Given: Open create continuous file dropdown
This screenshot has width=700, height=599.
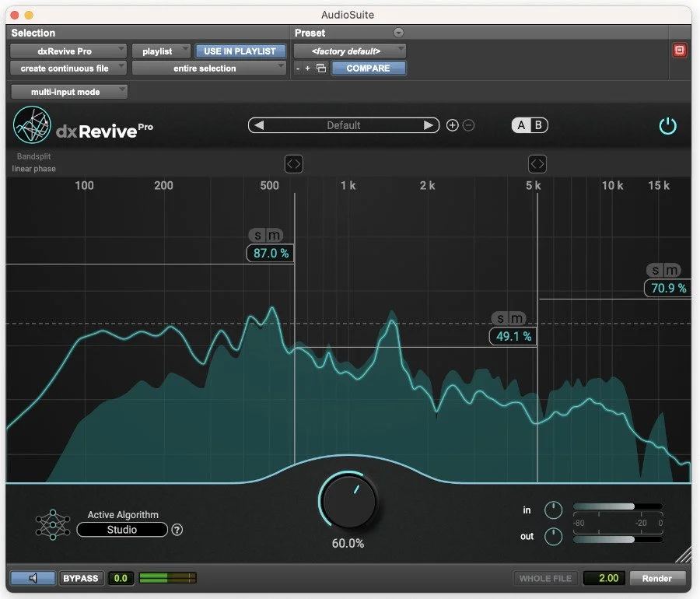Looking at the screenshot, I should pyautogui.click(x=68, y=68).
